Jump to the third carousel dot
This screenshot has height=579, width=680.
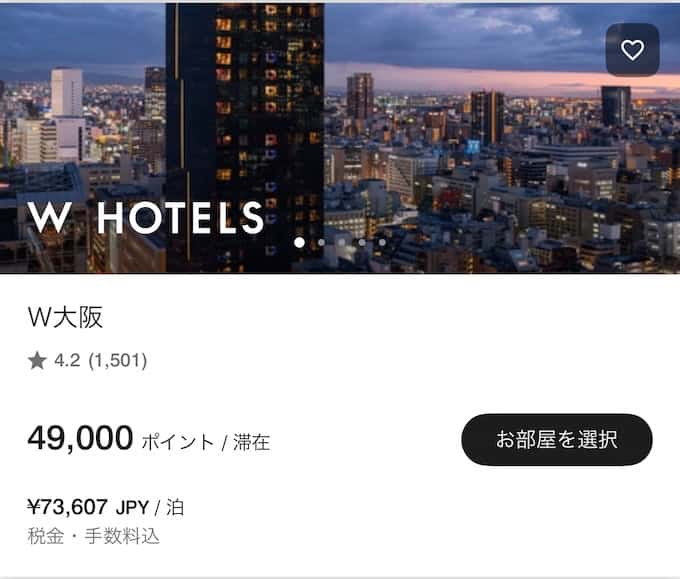click(x=342, y=242)
